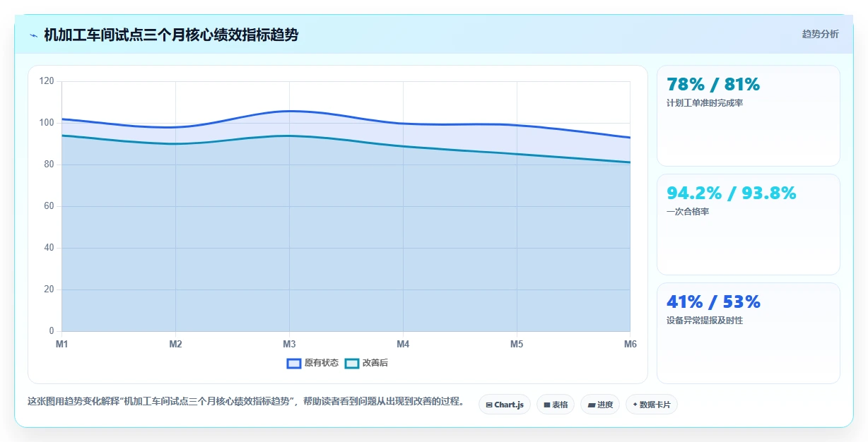Click the M5 x-axis label
This screenshot has height=442, width=868.
pyautogui.click(x=517, y=344)
